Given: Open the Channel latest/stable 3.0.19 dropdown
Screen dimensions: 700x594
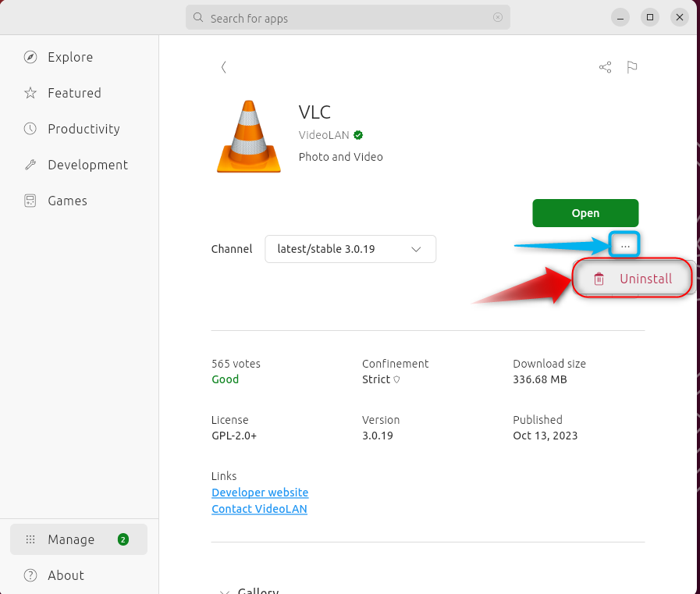Looking at the screenshot, I should pyautogui.click(x=350, y=249).
